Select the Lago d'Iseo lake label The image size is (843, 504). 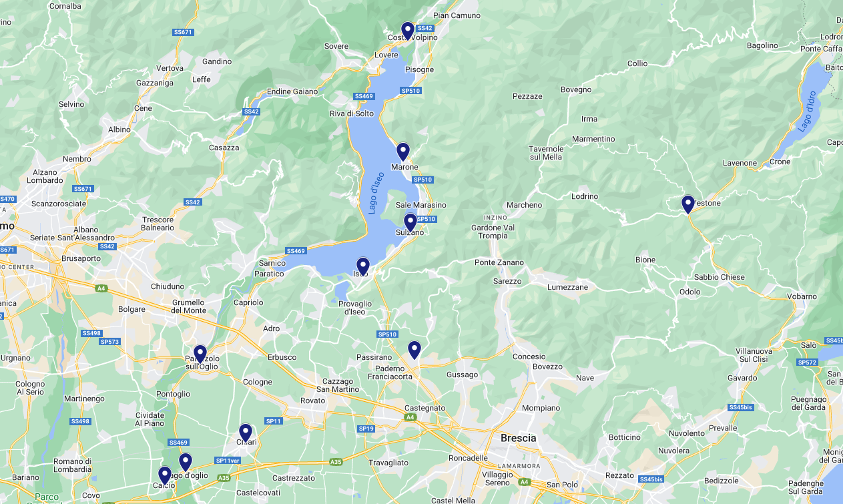click(376, 193)
